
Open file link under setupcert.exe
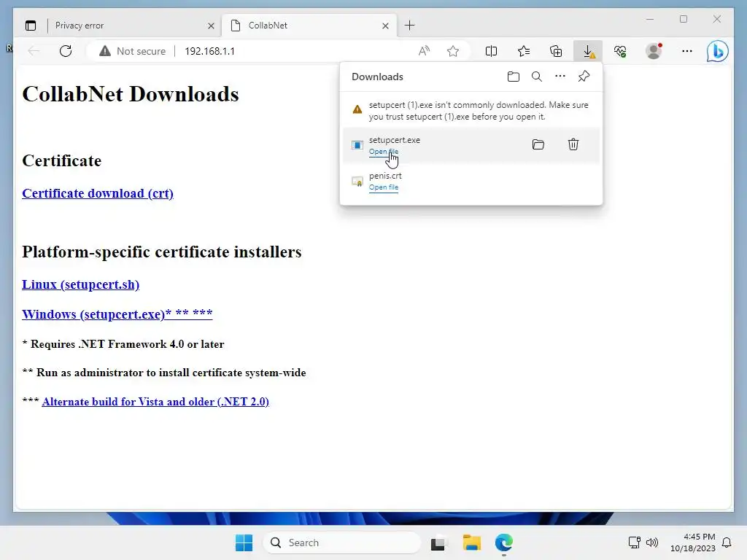[x=384, y=152]
